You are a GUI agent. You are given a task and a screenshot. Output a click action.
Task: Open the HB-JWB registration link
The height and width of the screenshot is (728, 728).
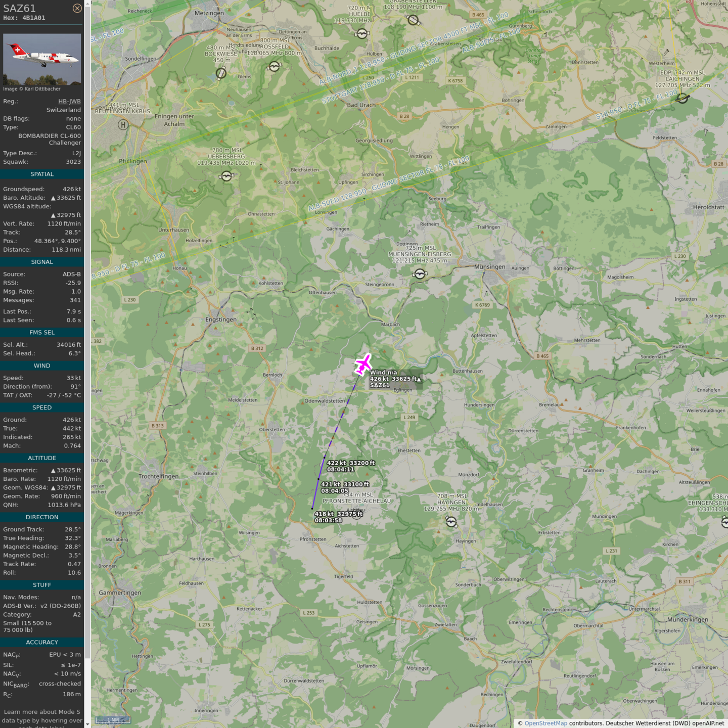(x=69, y=102)
